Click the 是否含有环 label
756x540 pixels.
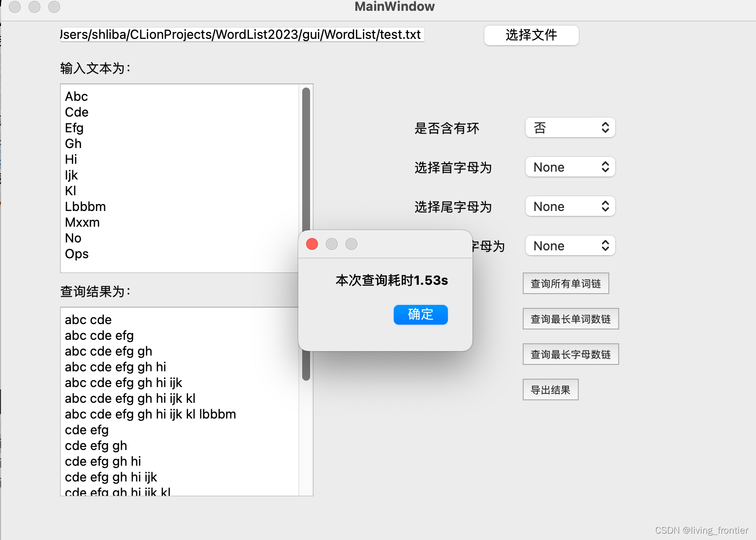tap(447, 128)
